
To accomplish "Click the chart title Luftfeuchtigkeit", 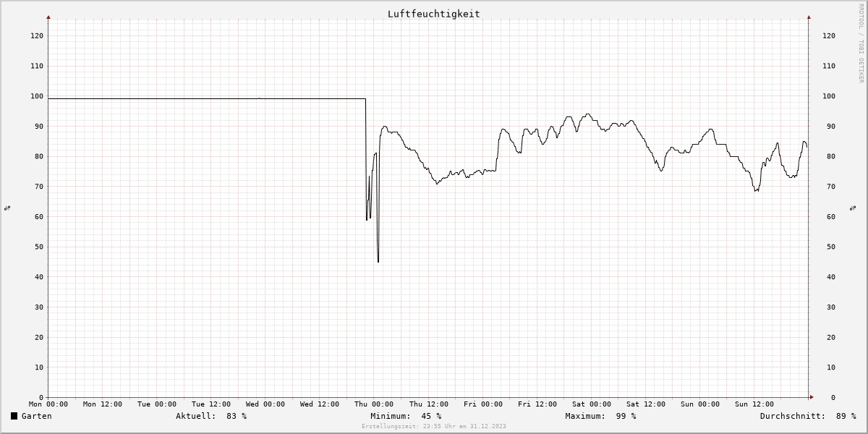I will coord(434,14).
